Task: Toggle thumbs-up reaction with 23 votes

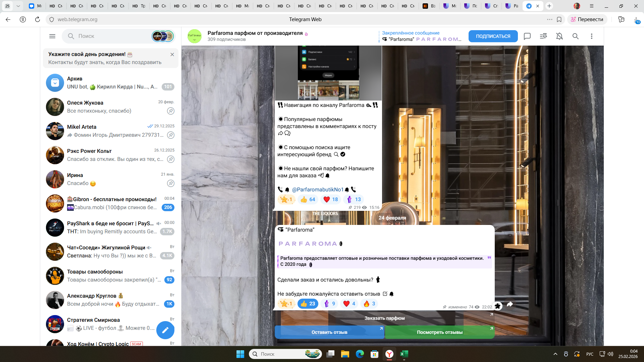Action: (308, 304)
